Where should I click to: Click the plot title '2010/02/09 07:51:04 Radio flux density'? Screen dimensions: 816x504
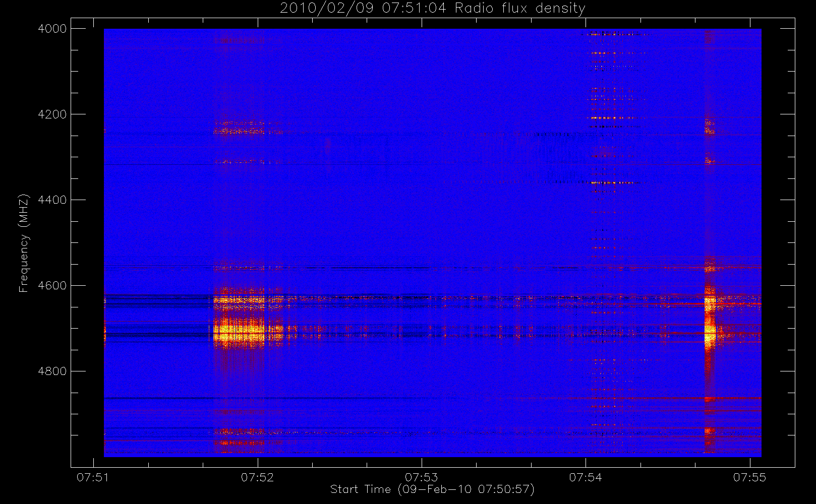tap(433, 9)
